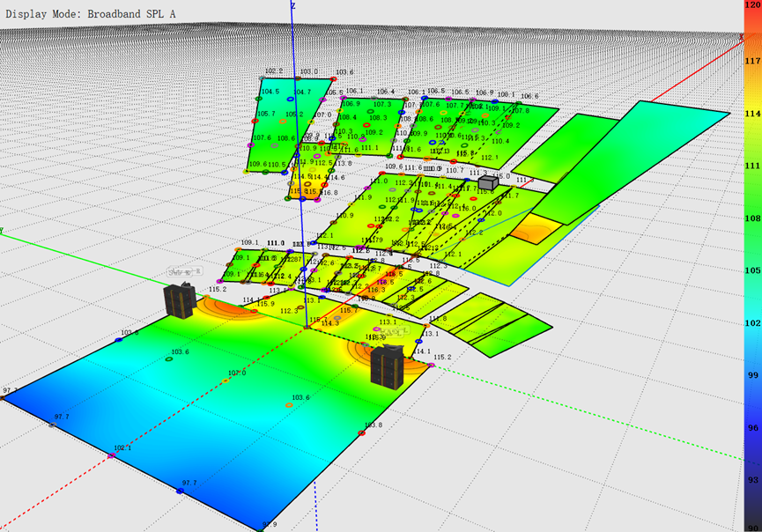Click the 103.0 SPL value label

click(308, 71)
